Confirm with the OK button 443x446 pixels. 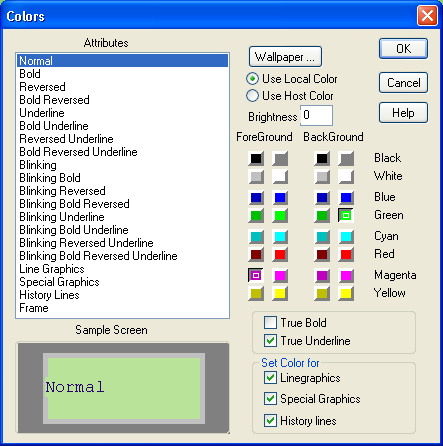pyautogui.click(x=403, y=49)
